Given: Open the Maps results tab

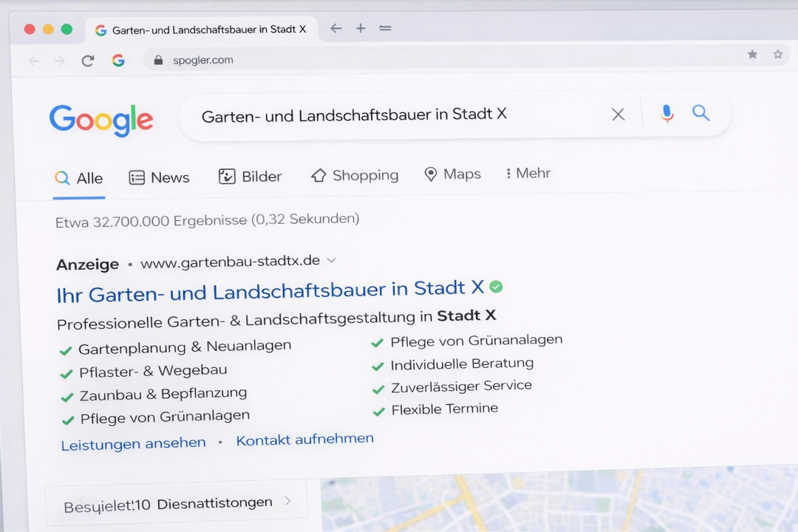Looking at the screenshot, I should coord(452,174).
